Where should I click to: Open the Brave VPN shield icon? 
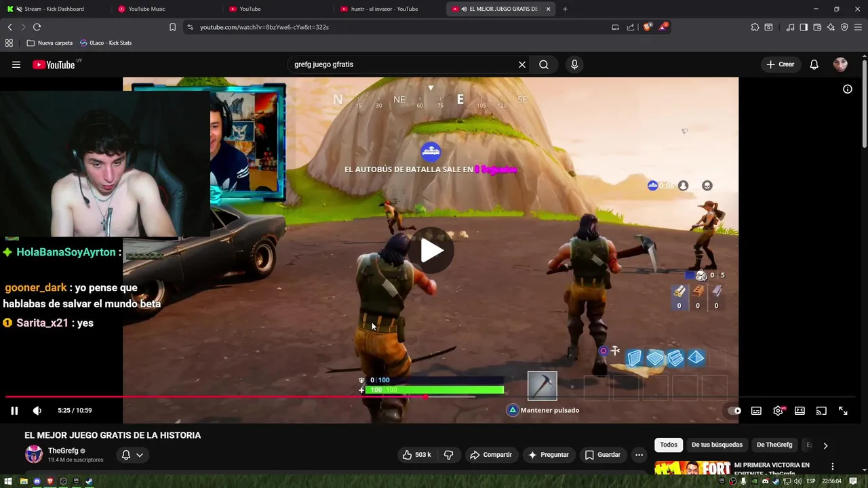click(844, 27)
